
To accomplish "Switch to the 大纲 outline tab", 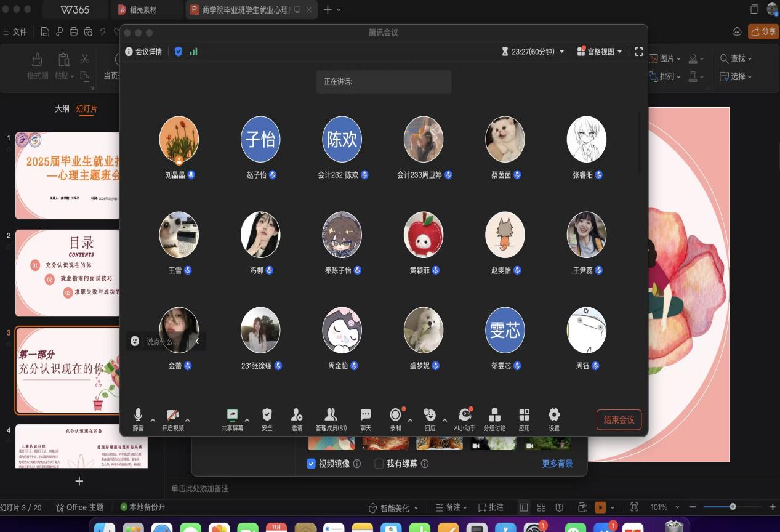I will 62,108.
